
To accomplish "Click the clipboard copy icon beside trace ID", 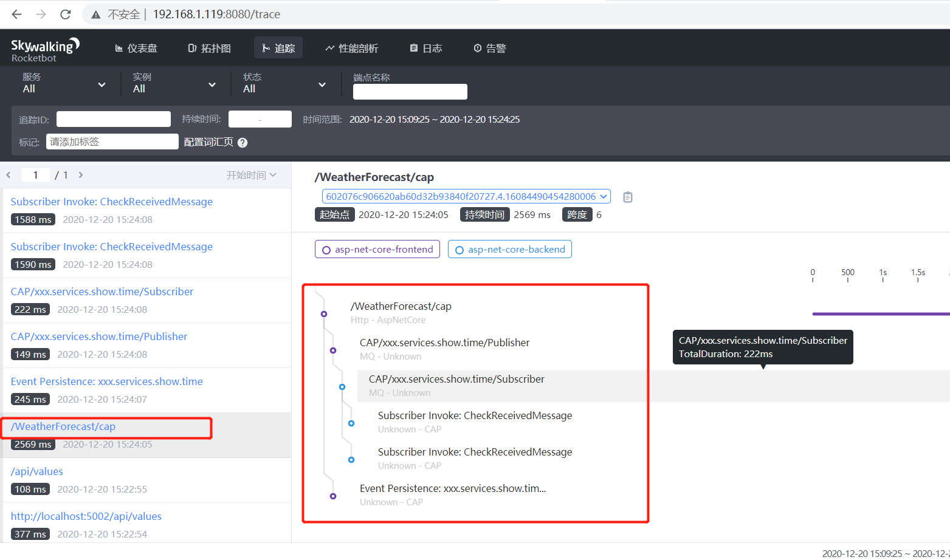I will pos(627,196).
